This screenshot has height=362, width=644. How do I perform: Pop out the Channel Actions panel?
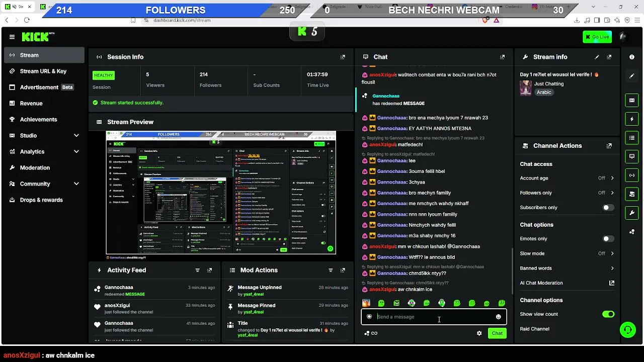pyautogui.click(x=609, y=146)
